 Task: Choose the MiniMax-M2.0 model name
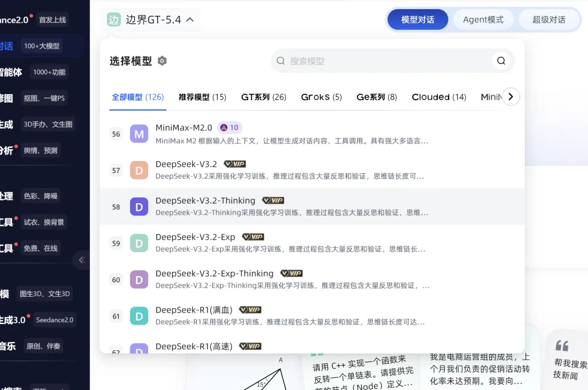tap(184, 127)
